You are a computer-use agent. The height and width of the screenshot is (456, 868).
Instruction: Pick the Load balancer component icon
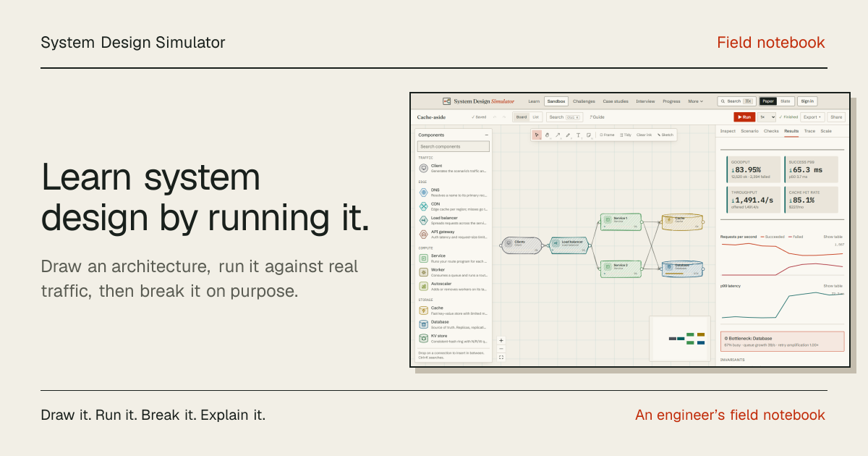click(x=423, y=219)
